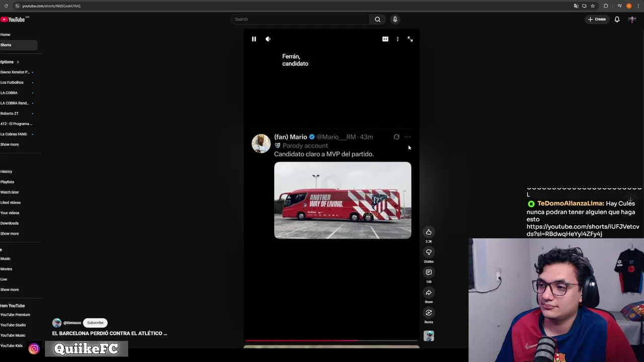The image size is (644, 362).
Task: Open Davoo Xeneize subscription channel
Action: (x=15, y=72)
